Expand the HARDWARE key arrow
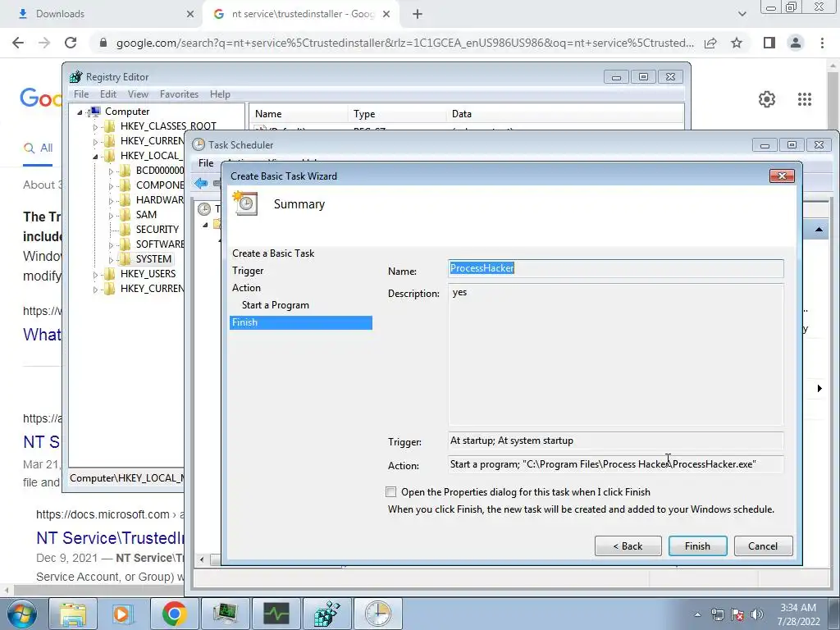This screenshot has width=840, height=630. 111,201
